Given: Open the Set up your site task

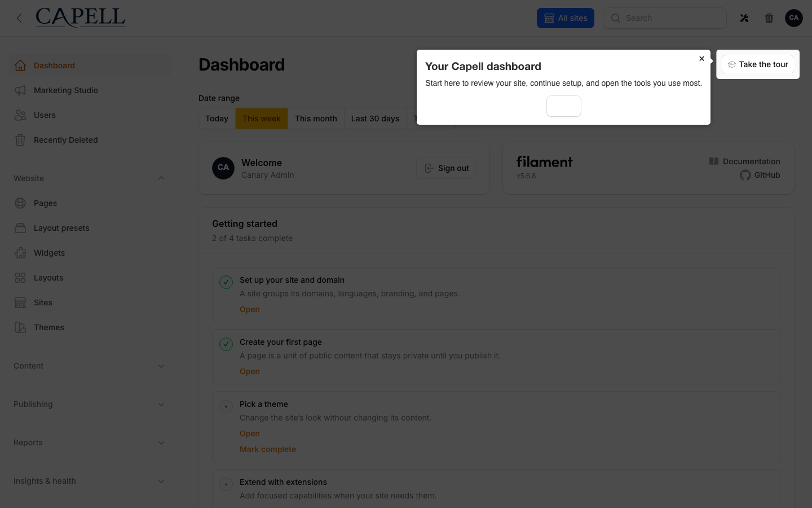Looking at the screenshot, I should click(250, 309).
